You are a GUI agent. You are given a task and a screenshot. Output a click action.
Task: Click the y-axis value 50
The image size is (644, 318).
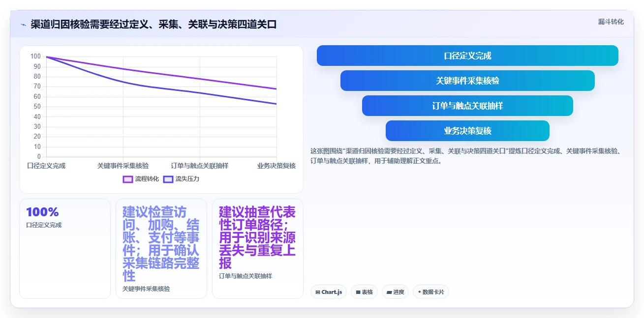(x=37, y=107)
